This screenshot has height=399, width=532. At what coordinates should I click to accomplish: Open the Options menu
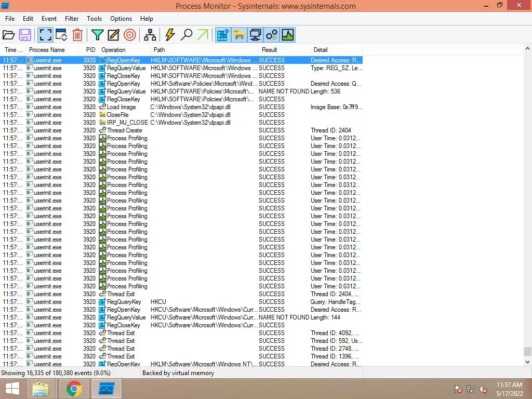pos(121,19)
